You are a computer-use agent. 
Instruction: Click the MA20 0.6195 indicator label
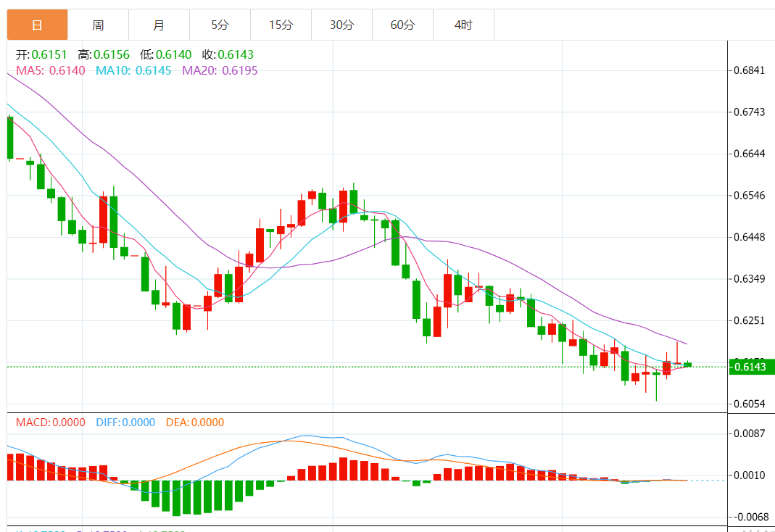(220, 70)
